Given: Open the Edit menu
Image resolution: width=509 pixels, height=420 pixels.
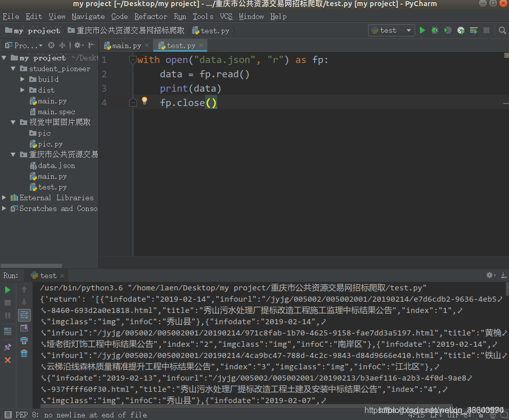Looking at the screenshot, I should 34,16.
